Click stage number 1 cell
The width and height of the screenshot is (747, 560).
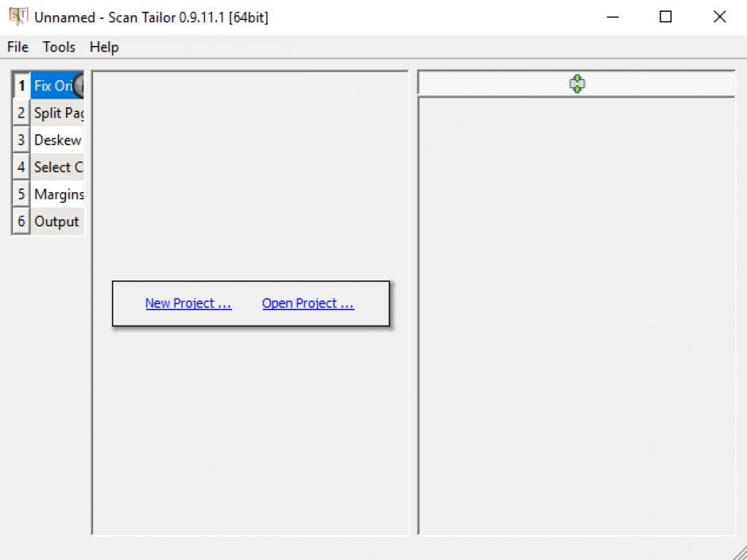tap(21, 86)
